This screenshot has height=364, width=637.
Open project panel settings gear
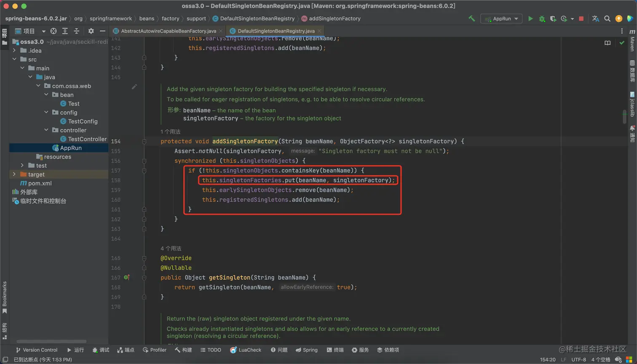(91, 31)
